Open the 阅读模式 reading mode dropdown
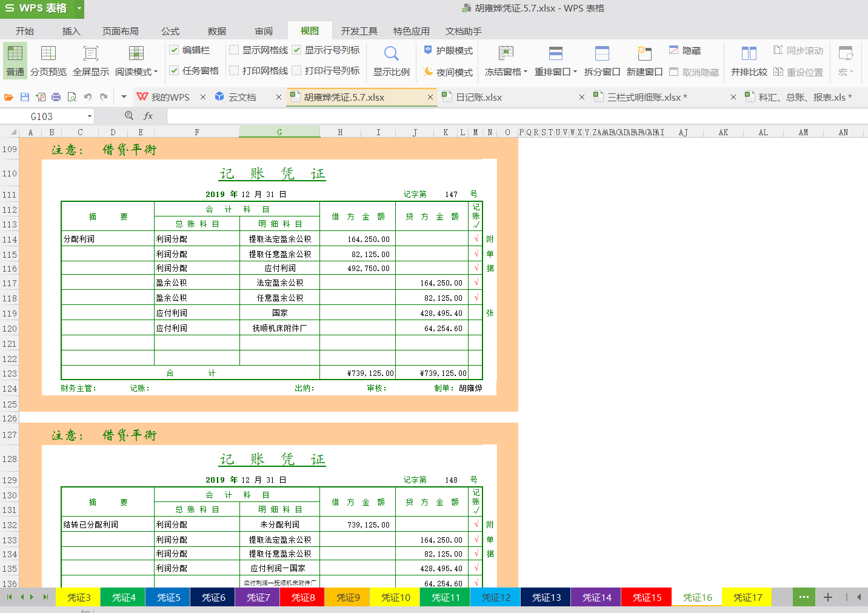The width and height of the screenshot is (868, 613). pyautogui.click(x=156, y=72)
